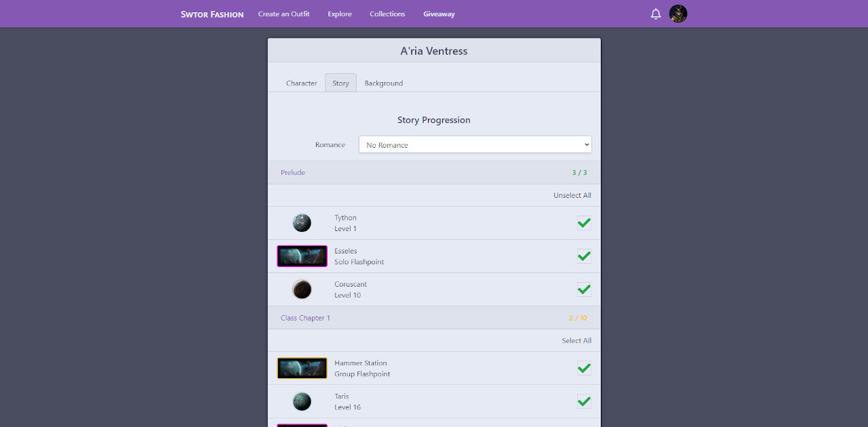Go to the Giveaway page
The image size is (868, 427).
(439, 14)
